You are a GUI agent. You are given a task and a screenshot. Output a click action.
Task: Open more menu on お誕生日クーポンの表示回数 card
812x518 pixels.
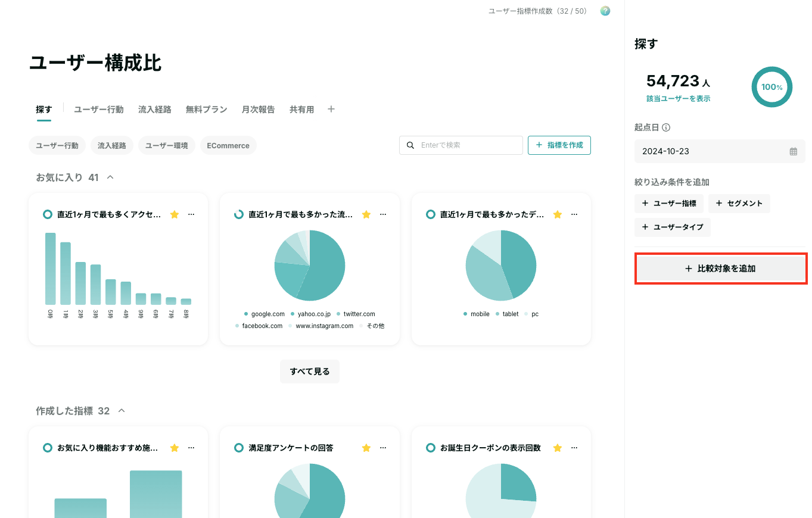click(x=574, y=448)
